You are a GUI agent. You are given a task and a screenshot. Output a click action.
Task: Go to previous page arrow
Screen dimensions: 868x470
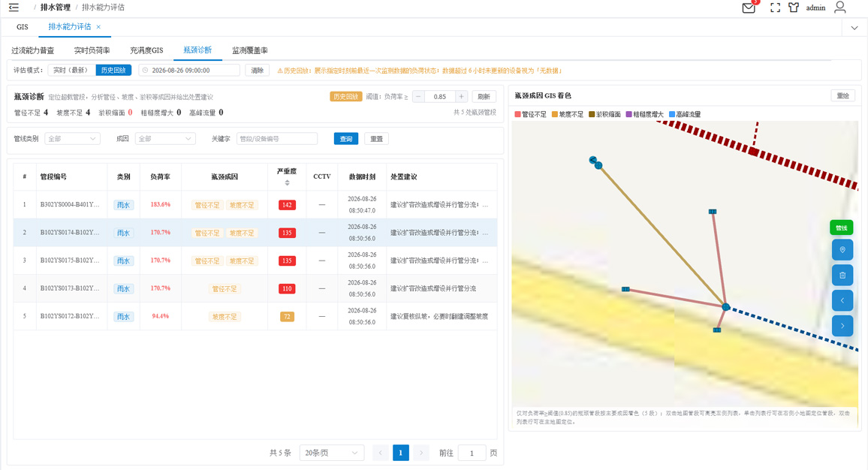pyautogui.click(x=380, y=453)
